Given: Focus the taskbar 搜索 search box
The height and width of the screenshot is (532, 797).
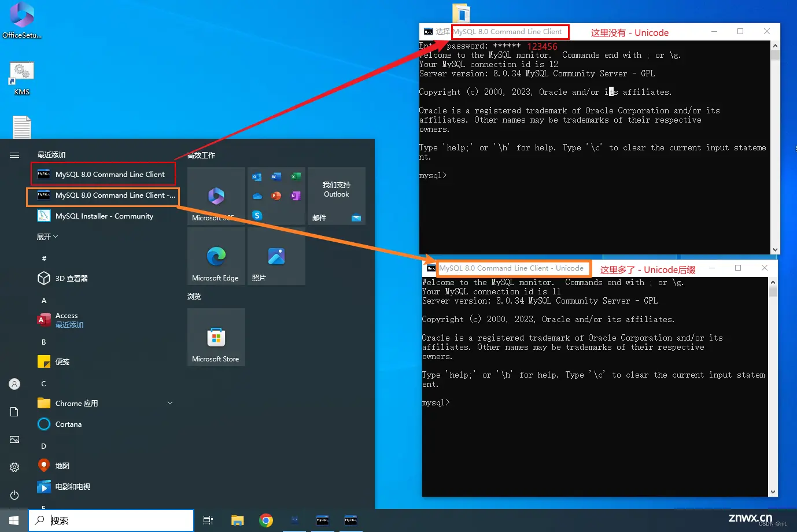Looking at the screenshot, I should pos(111,520).
